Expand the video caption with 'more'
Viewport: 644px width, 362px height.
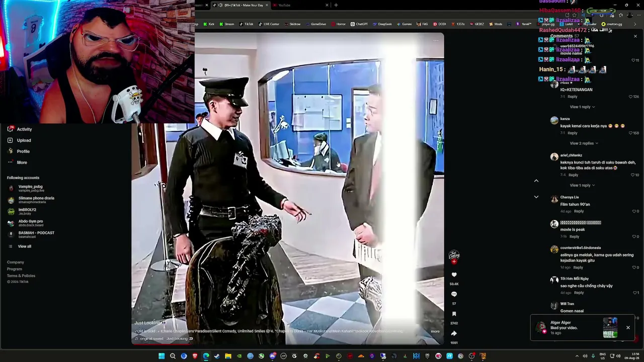(x=435, y=331)
